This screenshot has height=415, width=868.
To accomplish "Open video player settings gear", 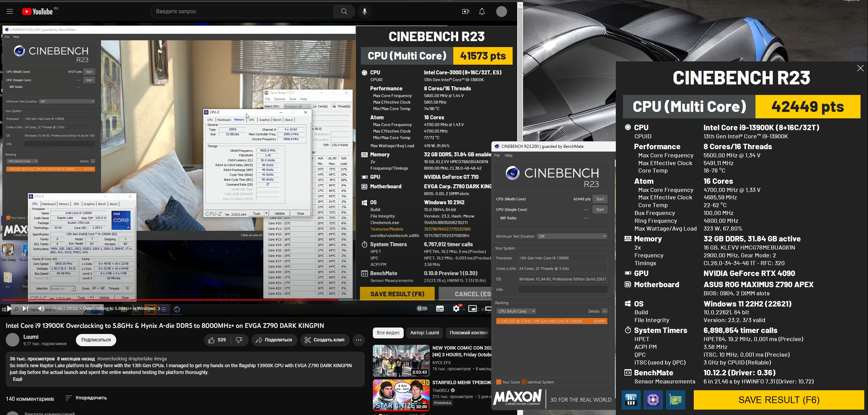I will [x=456, y=309].
